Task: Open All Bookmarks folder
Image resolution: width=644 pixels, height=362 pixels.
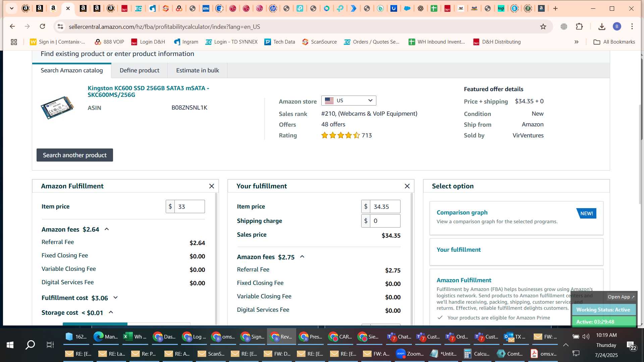Action: [x=614, y=42]
